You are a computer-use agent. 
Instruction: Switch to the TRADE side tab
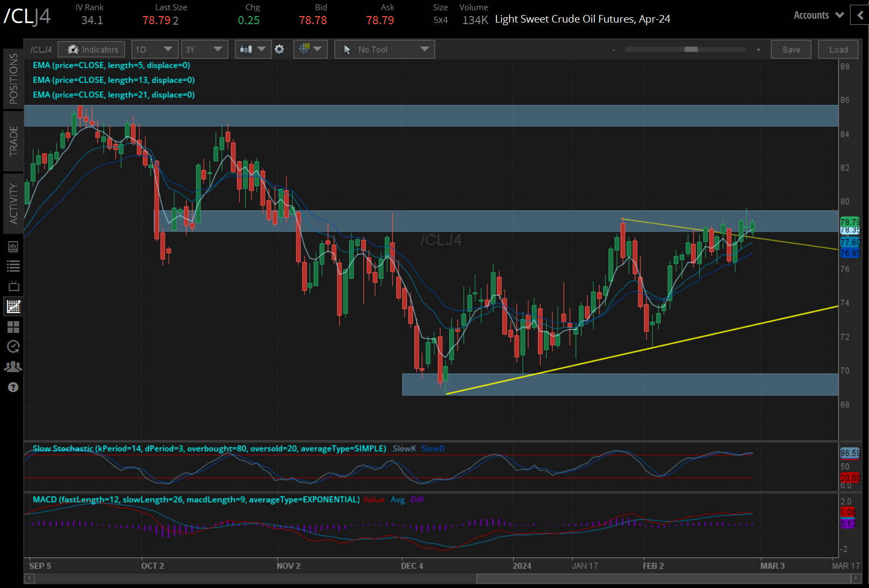coord(13,141)
